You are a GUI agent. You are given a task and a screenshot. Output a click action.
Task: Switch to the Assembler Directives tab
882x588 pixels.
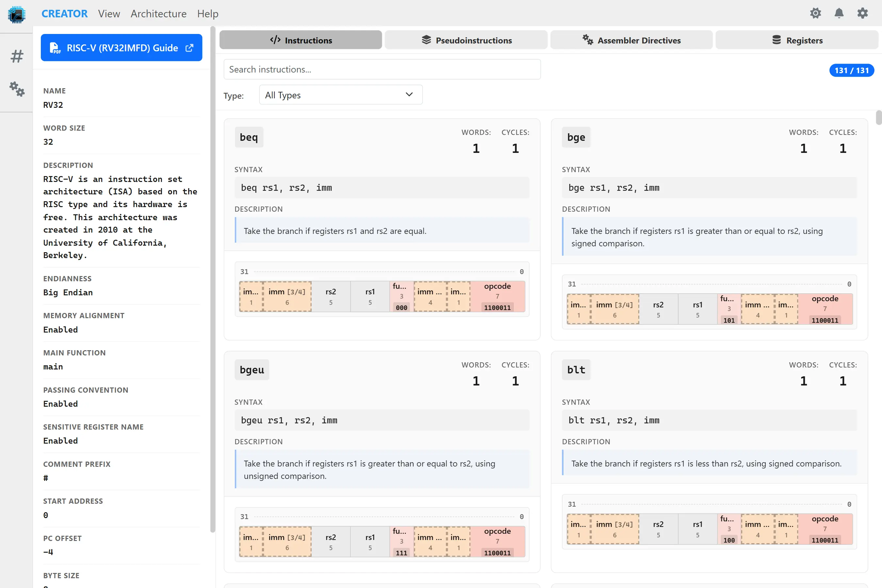[x=631, y=40]
